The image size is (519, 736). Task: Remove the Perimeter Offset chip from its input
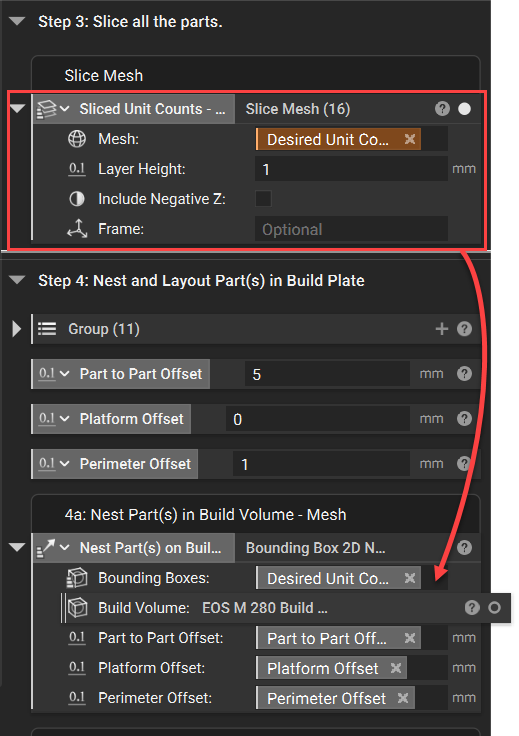[403, 698]
